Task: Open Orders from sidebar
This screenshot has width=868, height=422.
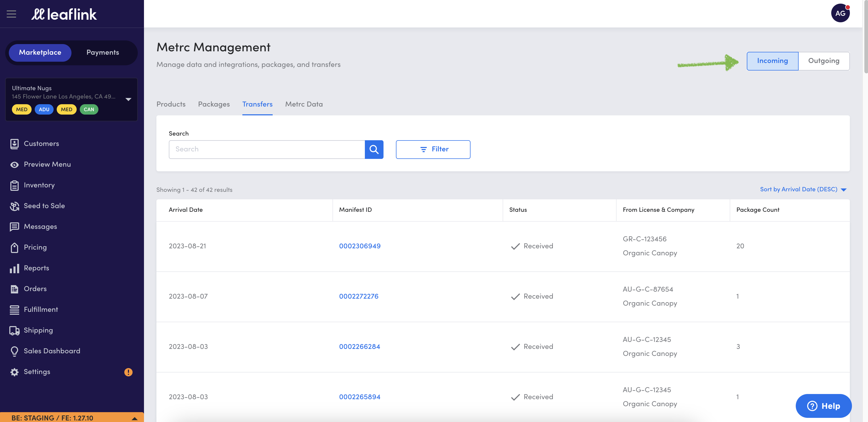Action: coord(35,289)
